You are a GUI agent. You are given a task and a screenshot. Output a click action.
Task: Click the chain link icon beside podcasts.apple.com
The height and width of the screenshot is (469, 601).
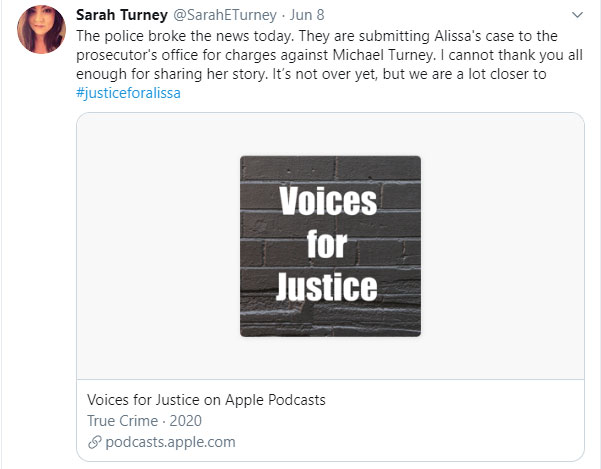[94, 441]
